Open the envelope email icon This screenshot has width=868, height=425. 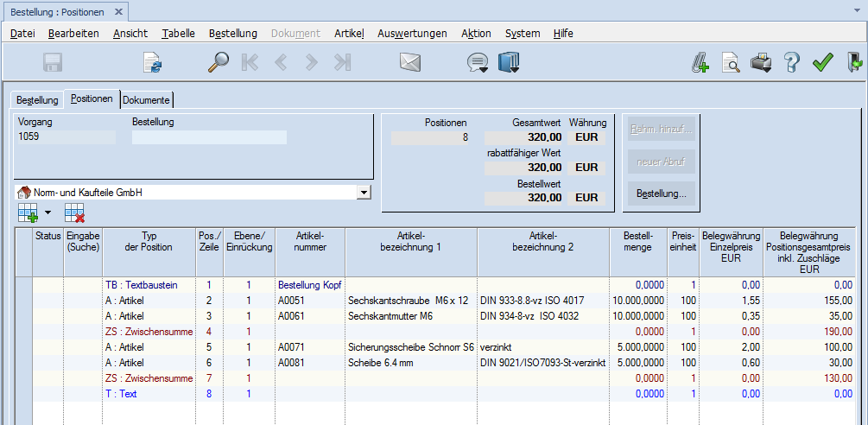point(409,62)
